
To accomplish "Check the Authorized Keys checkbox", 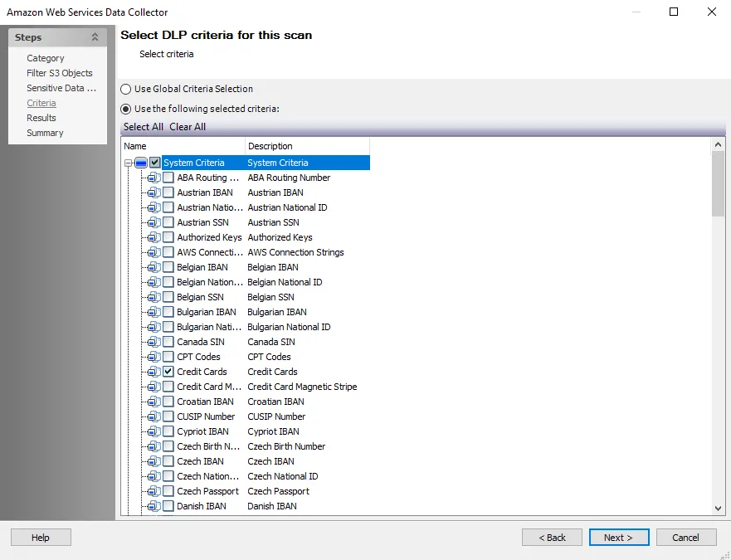I will click(168, 237).
